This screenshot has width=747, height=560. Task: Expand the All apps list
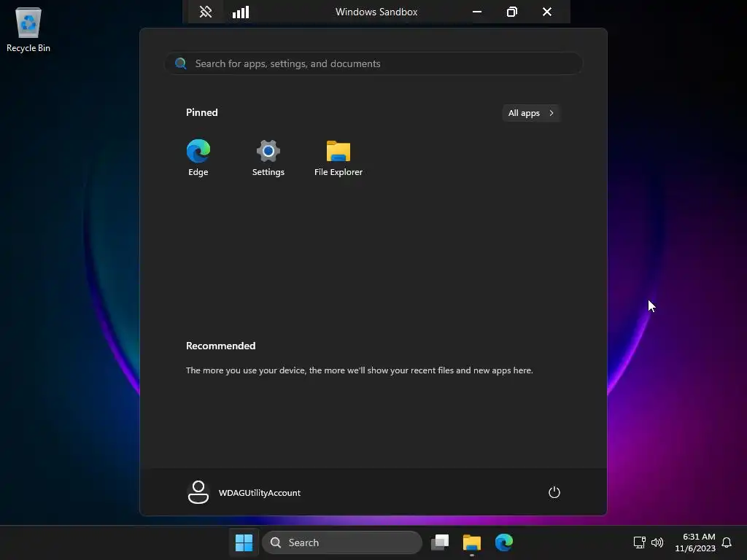531,113
